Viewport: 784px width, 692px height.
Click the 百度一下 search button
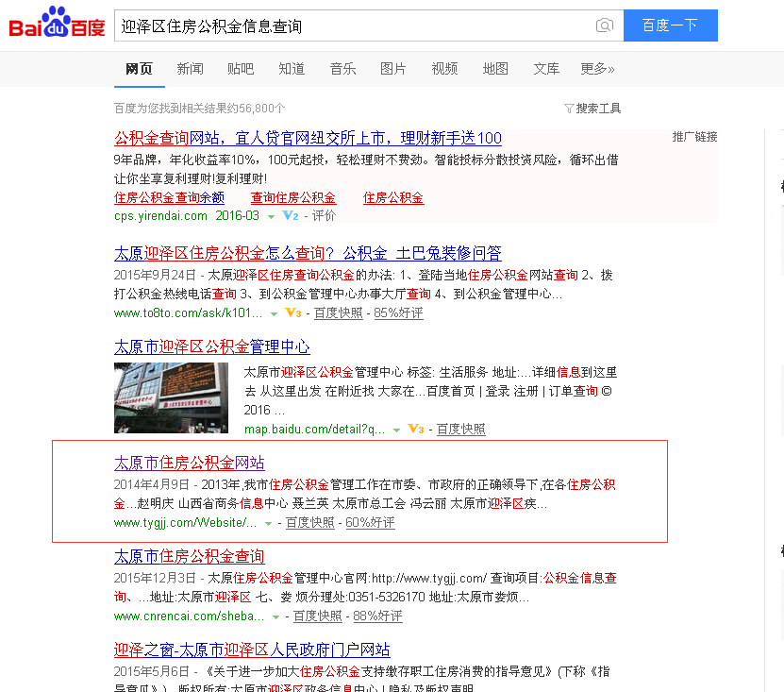[x=670, y=25]
